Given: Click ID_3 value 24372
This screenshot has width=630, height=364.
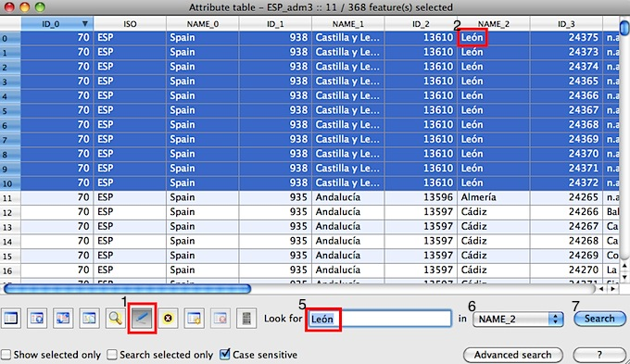Looking at the screenshot, I should [x=566, y=182].
